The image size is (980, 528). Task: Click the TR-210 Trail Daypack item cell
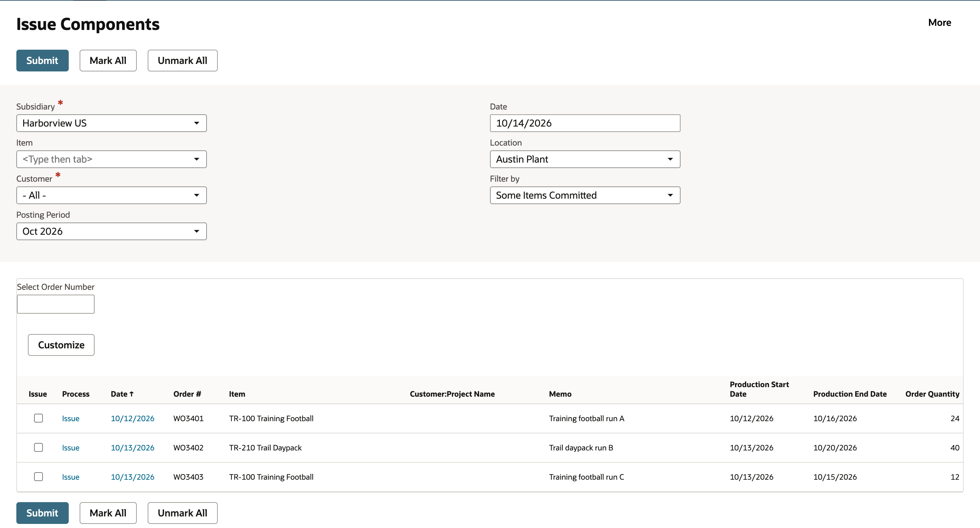pos(265,448)
